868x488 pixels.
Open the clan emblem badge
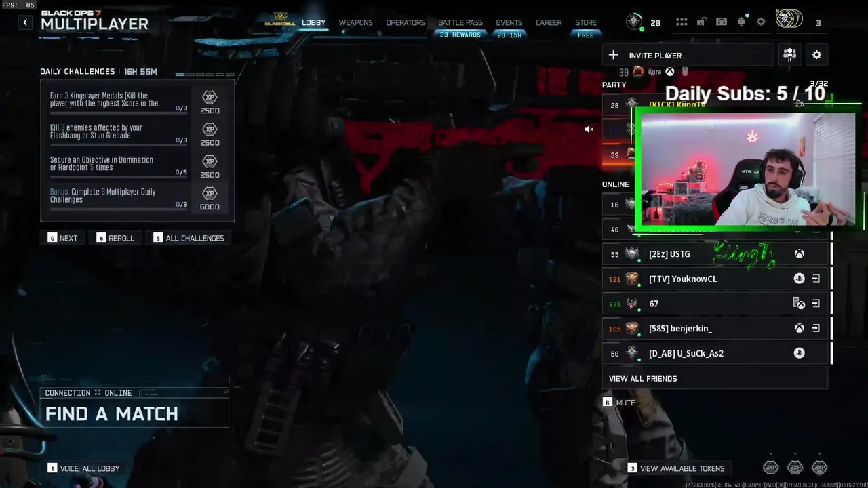(789, 20)
